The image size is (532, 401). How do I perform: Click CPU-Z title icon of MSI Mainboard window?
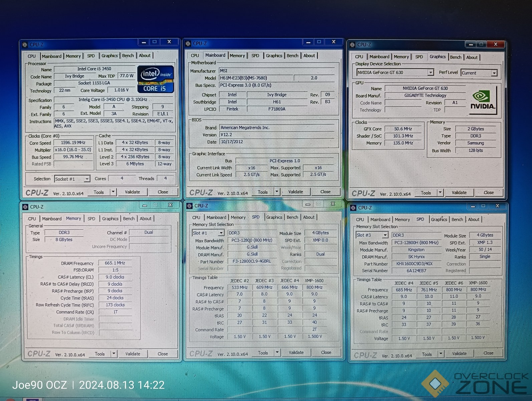click(188, 43)
